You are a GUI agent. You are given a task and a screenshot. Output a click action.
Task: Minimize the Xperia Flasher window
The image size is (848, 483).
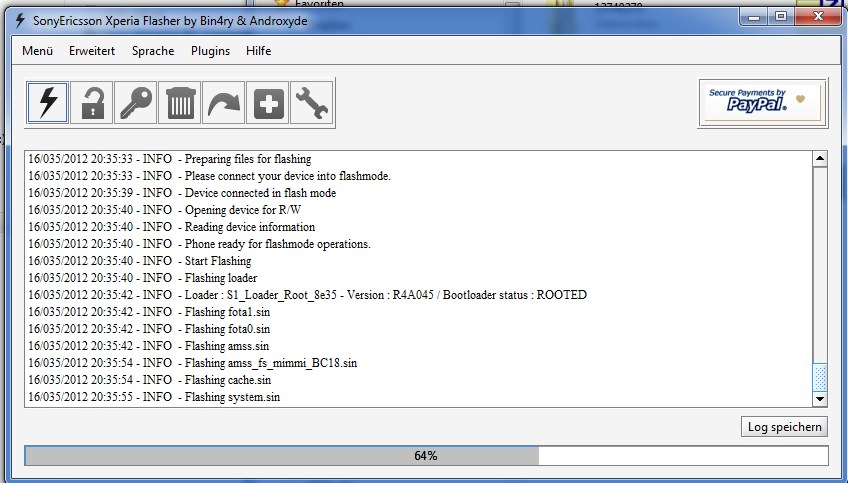pos(754,17)
